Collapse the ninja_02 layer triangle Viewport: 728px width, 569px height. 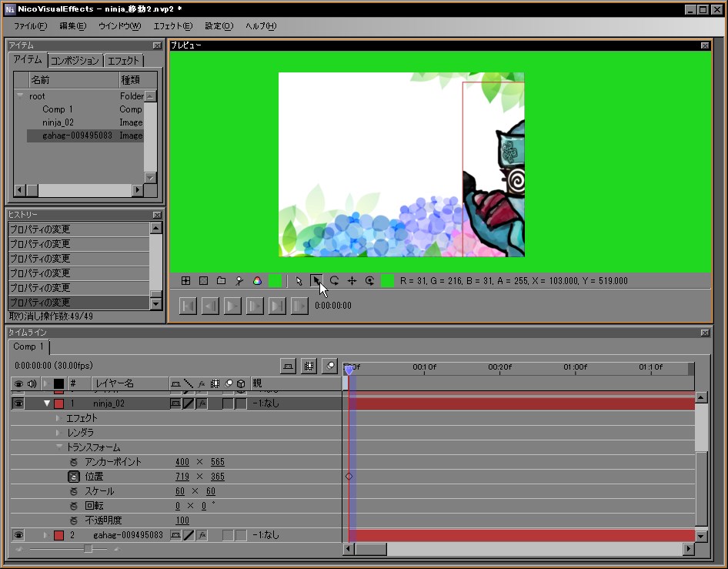47,403
